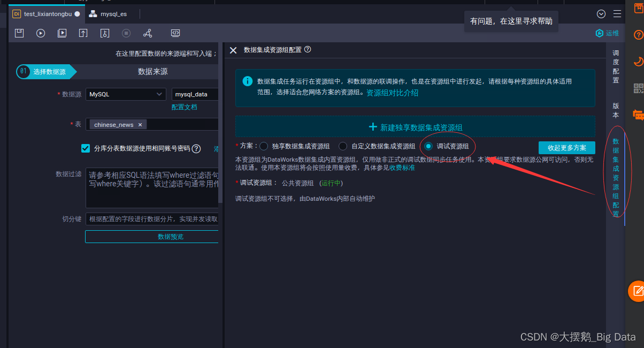This screenshot has height=348, width=644.
Task: Click the orange question mark help icon
Action: [638, 35]
